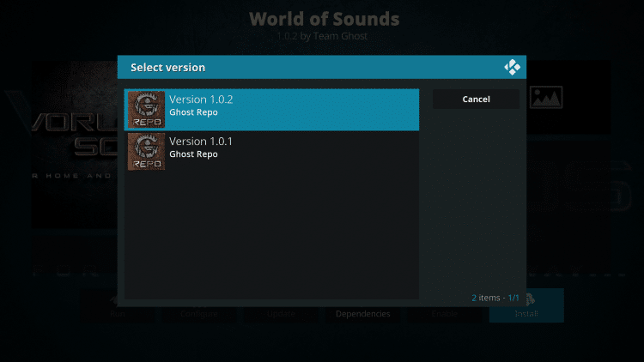Click Ghost Repo icon beside Version 1.0.1
The image size is (644, 362).
click(146, 152)
